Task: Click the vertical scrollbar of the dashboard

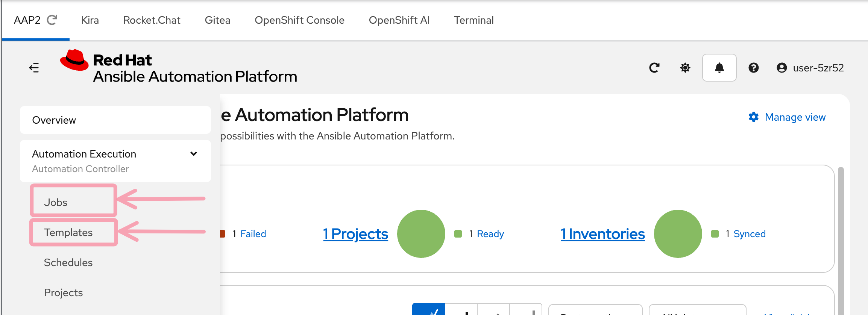Action: (841, 241)
